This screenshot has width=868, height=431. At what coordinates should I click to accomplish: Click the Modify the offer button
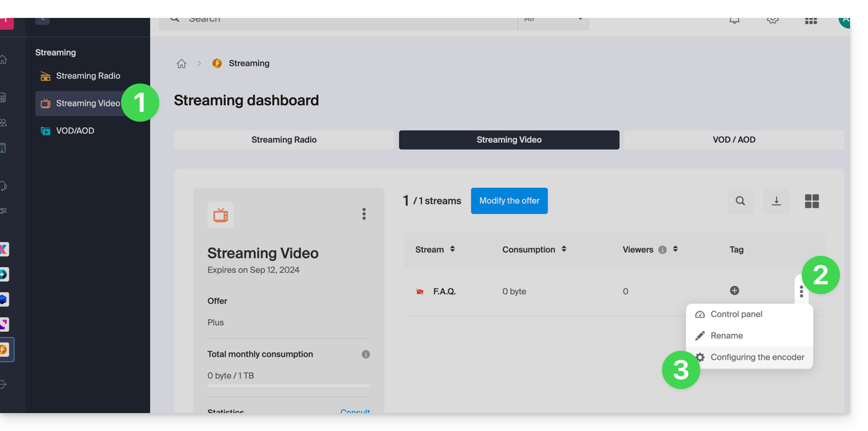(x=509, y=201)
